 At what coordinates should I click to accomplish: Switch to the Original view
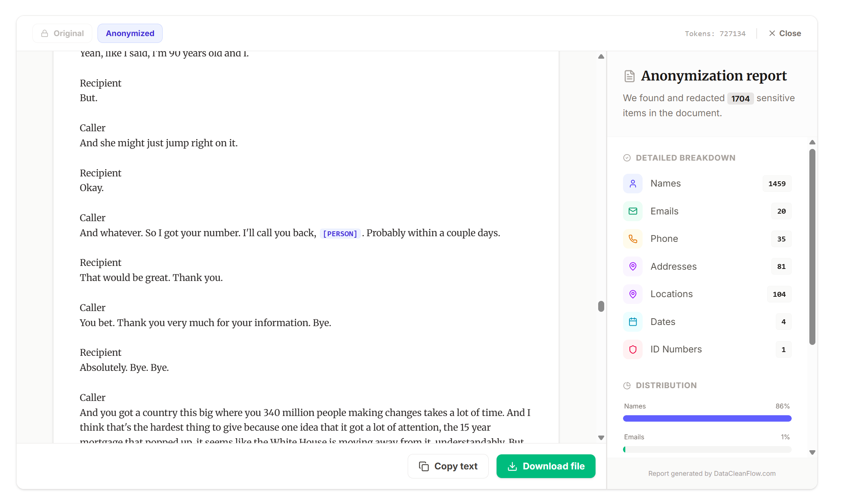(x=62, y=33)
